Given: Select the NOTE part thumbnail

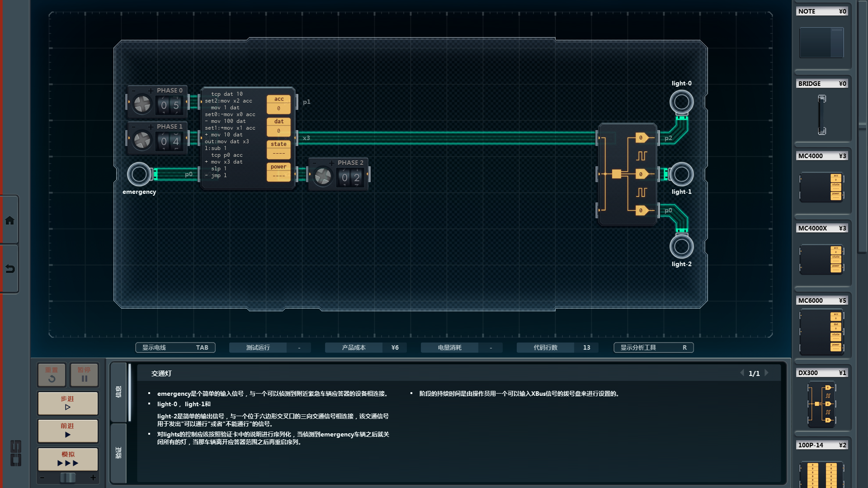Looking at the screenshot, I should (x=821, y=42).
